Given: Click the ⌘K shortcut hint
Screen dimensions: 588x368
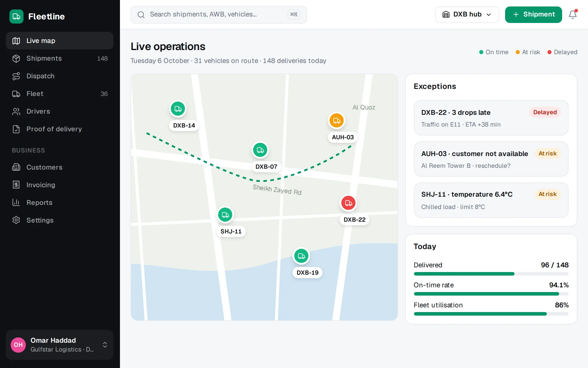Looking at the screenshot, I should coord(294,14).
